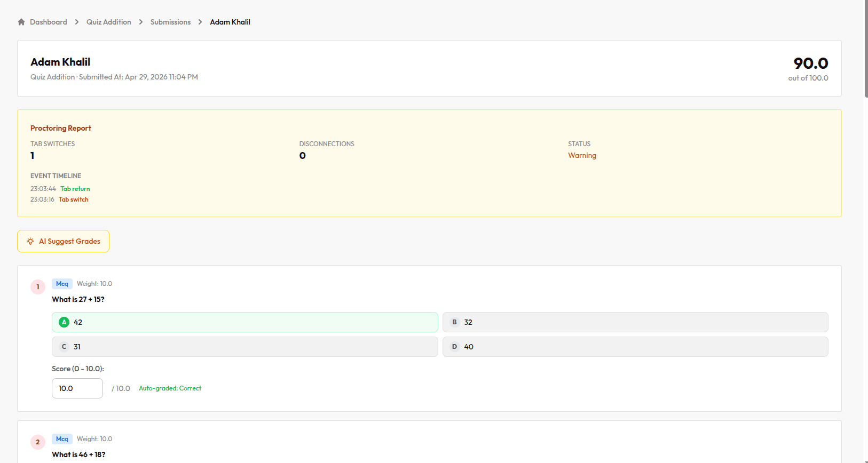Select answer option B with value 32
Viewport: 868px width, 463px height.
[635, 322]
